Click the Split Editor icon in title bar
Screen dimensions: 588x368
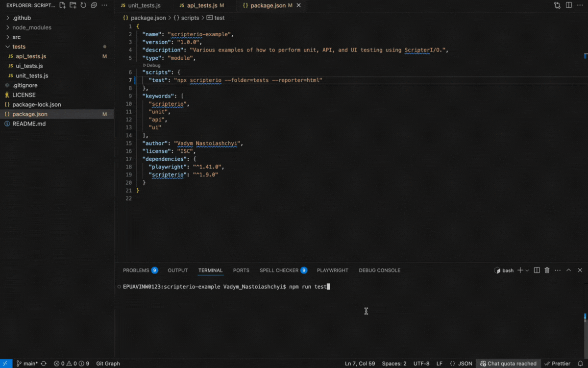(x=568, y=5)
